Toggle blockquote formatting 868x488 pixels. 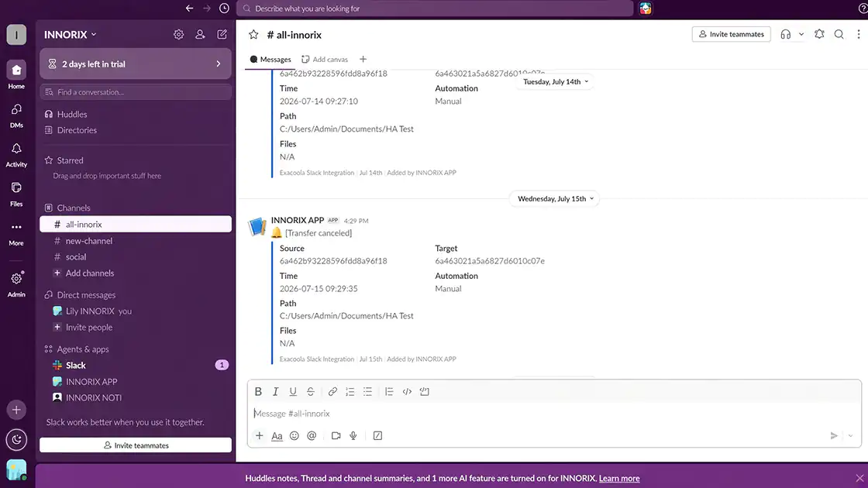tap(389, 392)
